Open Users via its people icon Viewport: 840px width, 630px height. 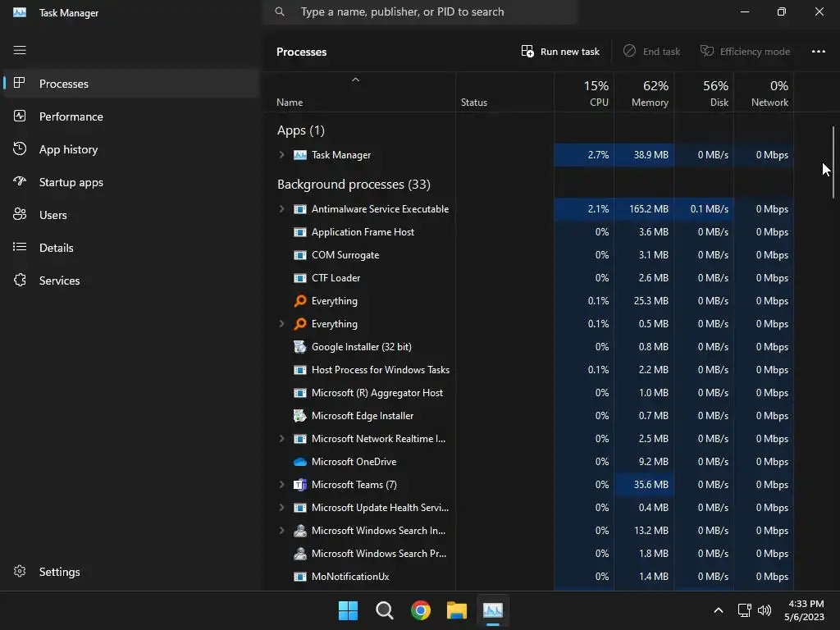20,214
